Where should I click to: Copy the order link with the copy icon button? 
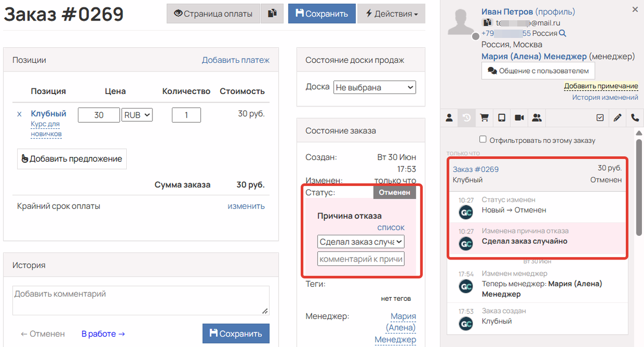click(x=272, y=13)
